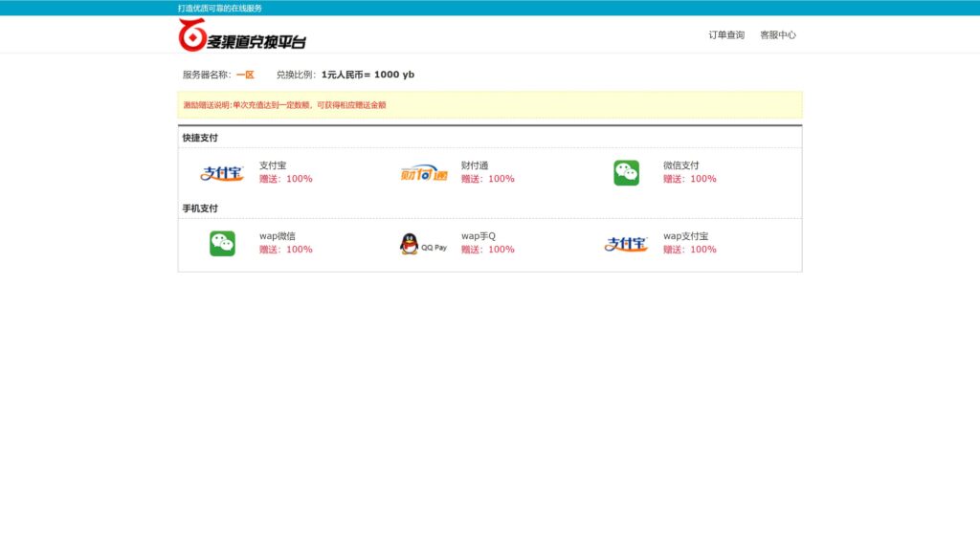
Task: Click the 支付宝 payment label
Action: tap(273, 165)
